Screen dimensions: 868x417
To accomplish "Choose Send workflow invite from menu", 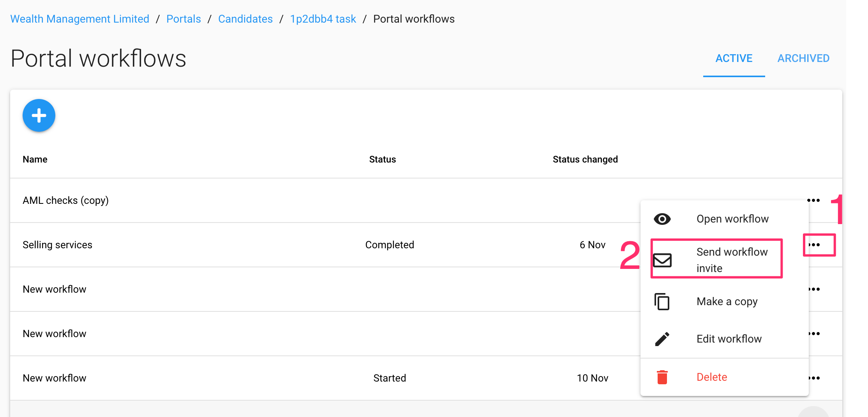I will (731, 260).
